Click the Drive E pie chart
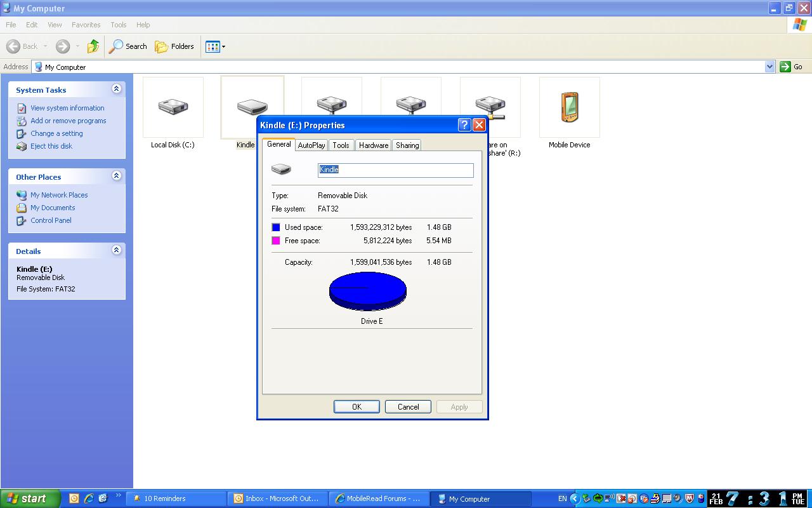This screenshot has width=812, height=508. [x=368, y=291]
